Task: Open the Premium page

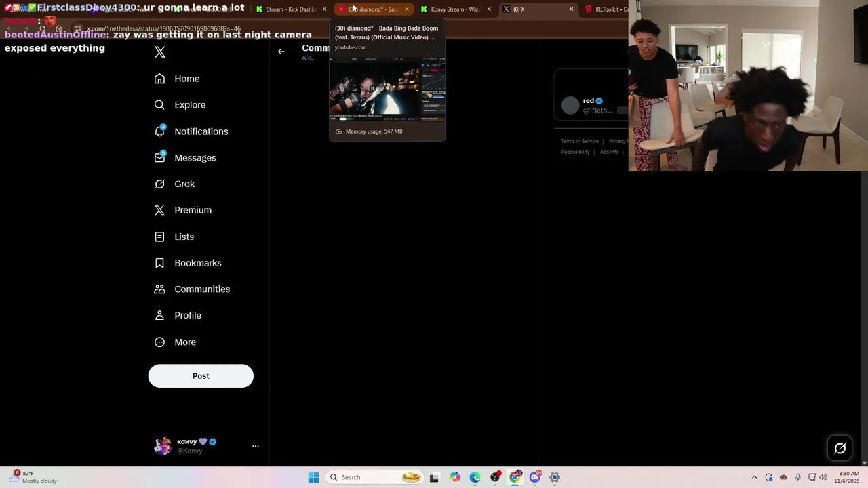Action: point(193,210)
